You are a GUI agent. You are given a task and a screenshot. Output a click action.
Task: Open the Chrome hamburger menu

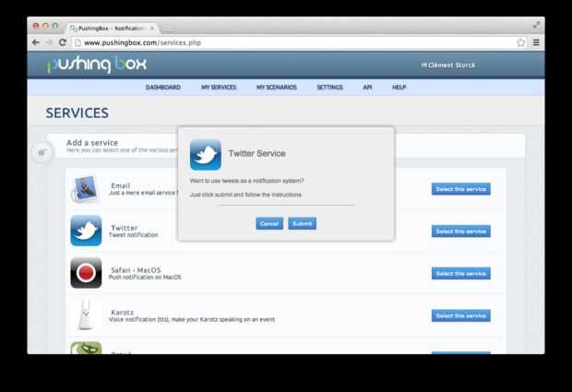pyautogui.click(x=536, y=42)
